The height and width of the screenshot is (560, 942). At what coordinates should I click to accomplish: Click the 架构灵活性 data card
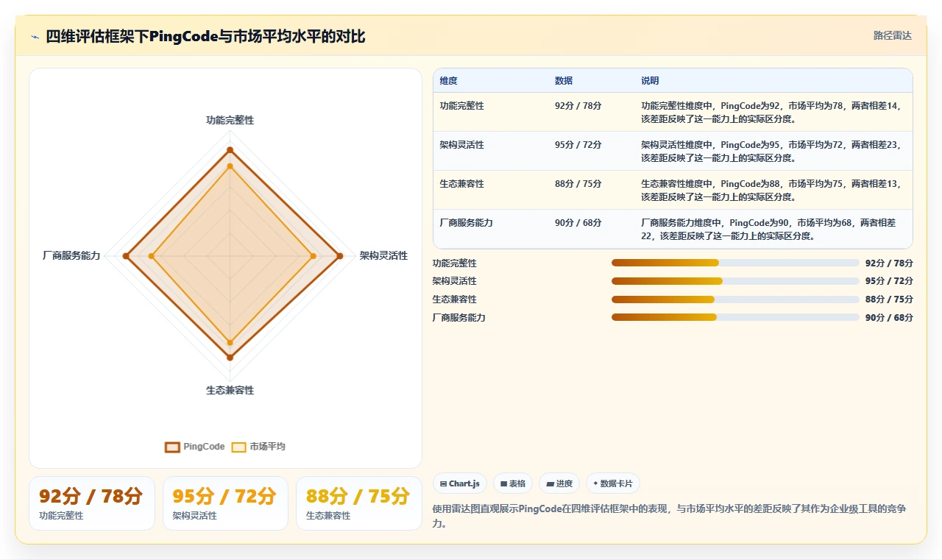(x=225, y=503)
